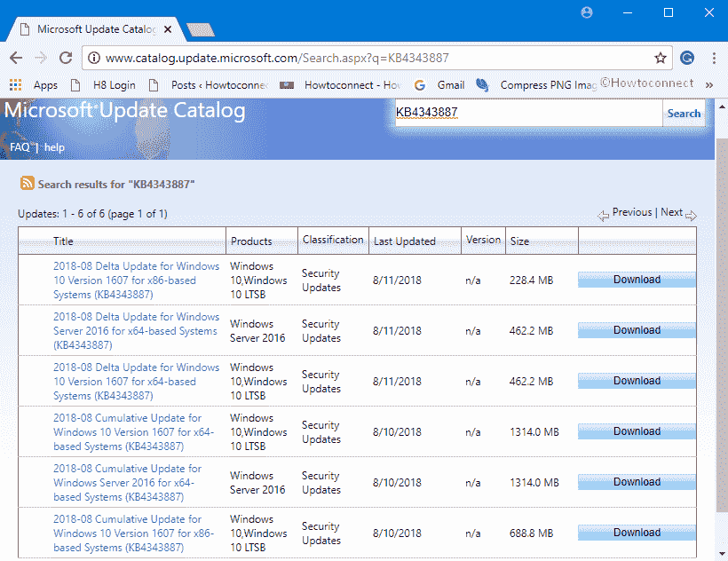The image size is (728, 561).
Task: Sort results by Size column
Action: point(519,241)
